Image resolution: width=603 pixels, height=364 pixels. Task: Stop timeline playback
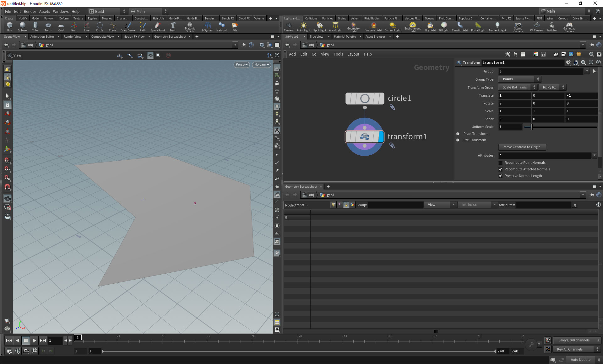26,340
